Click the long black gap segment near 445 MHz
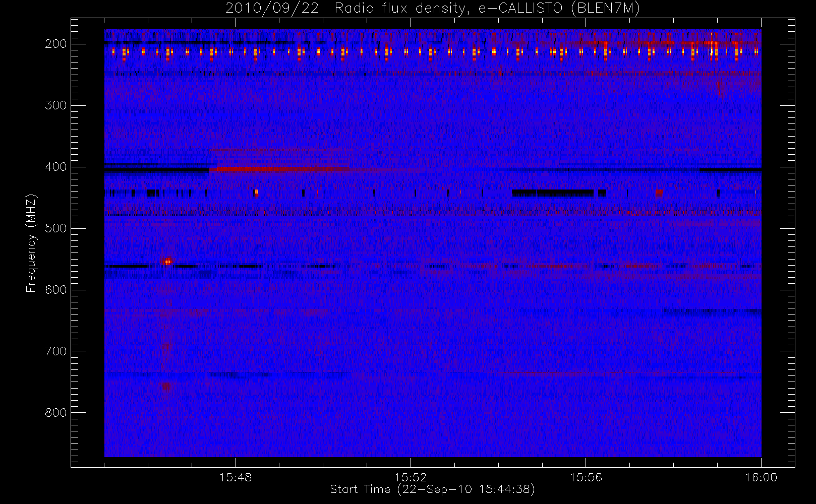 [x=553, y=193]
